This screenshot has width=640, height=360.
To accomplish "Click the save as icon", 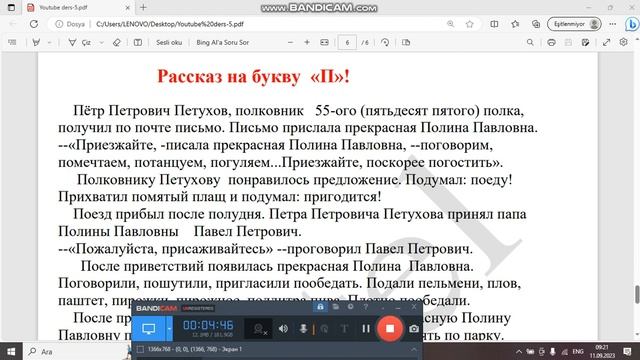I will pos(585,42).
